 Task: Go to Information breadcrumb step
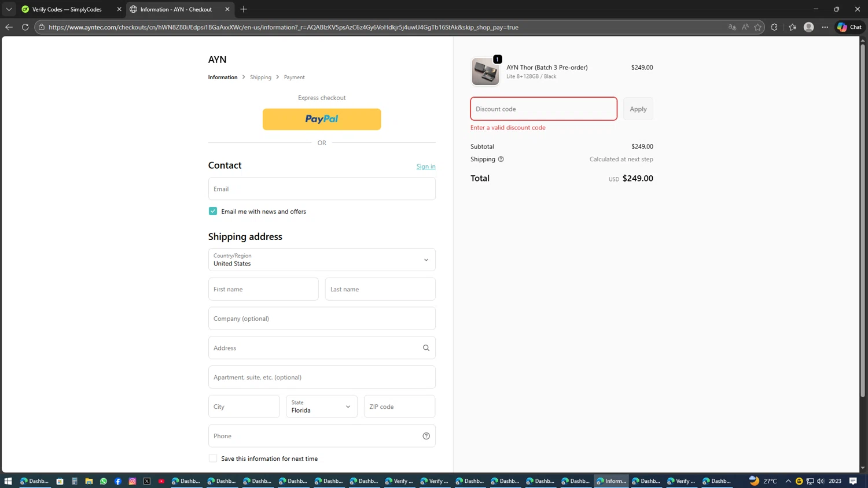click(x=223, y=77)
